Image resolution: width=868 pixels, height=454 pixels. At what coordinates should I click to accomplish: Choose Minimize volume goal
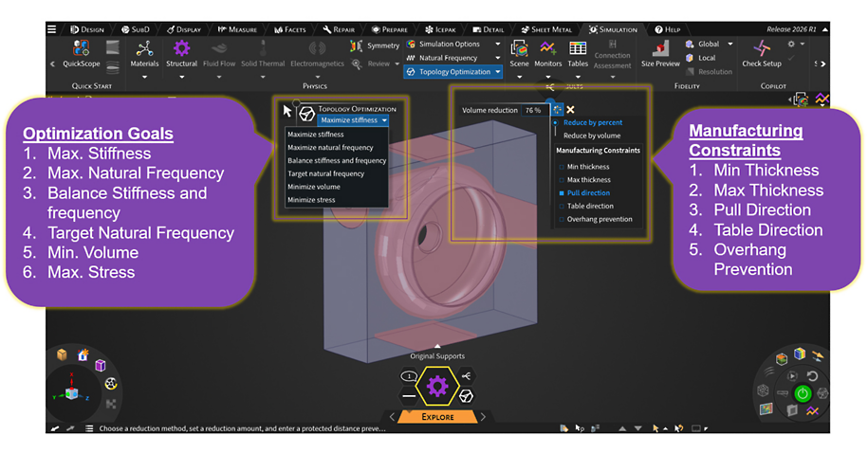(x=314, y=187)
